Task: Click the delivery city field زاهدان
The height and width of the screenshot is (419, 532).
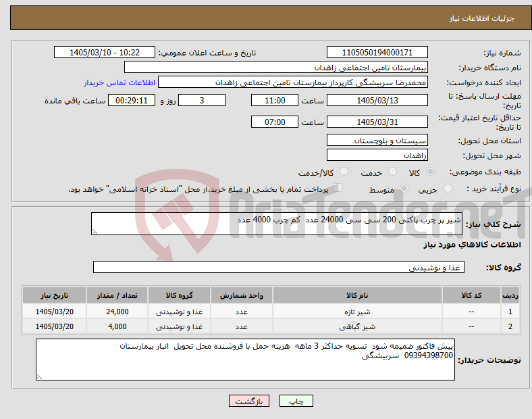Action: (377, 155)
